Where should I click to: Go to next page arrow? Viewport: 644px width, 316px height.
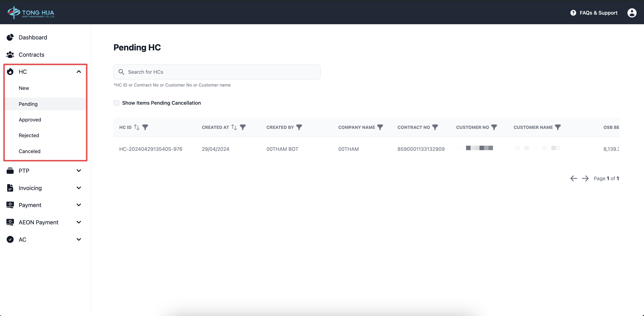pyautogui.click(x=585, y=178)
